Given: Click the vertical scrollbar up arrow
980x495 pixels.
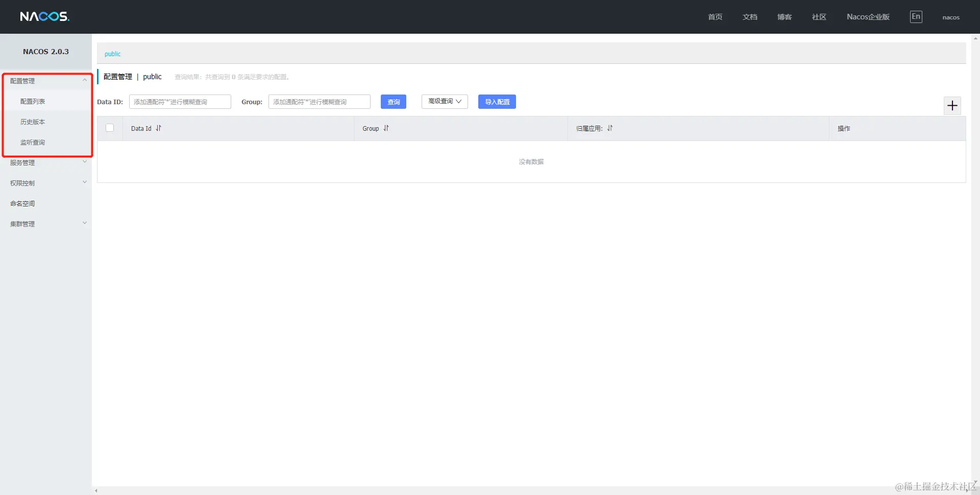Looking at the screenshot, I should [975, 38].
